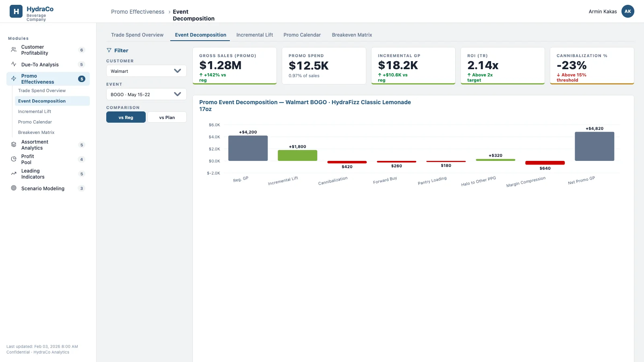
Task: Click the Incremental GP $18.2K value
Action: point(398,65)
